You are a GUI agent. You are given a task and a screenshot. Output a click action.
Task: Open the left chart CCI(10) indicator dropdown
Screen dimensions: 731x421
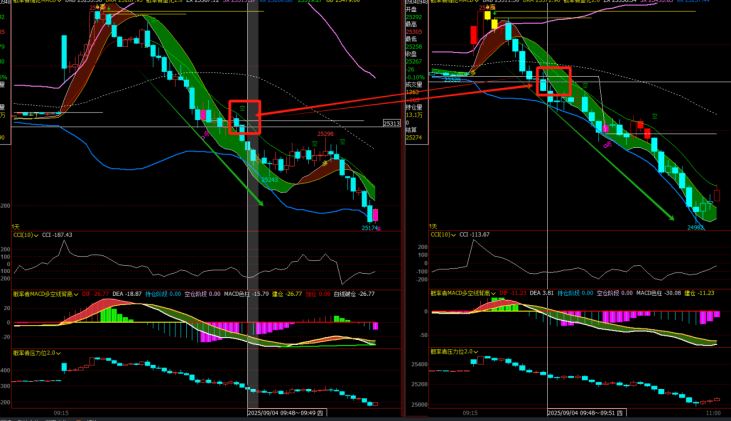coord(37,235)
